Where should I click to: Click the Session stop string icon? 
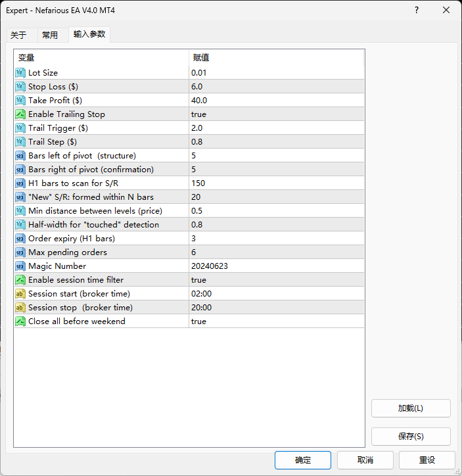tap(20, 308)
